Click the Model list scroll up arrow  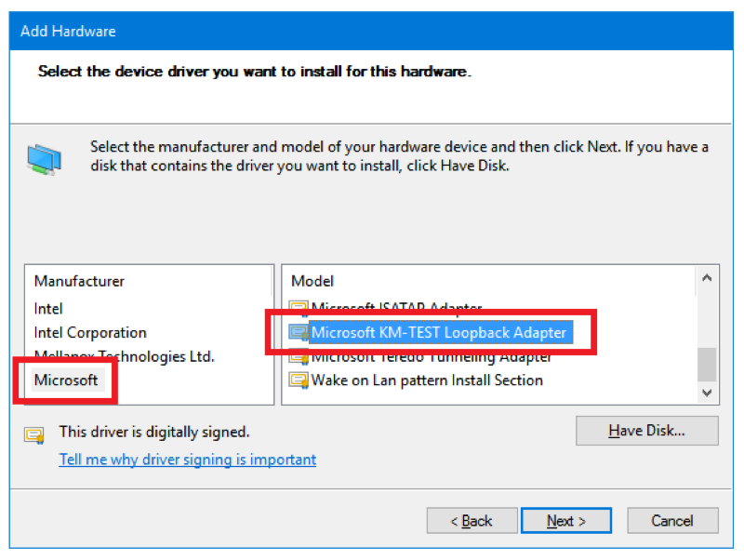pos(707,278)
